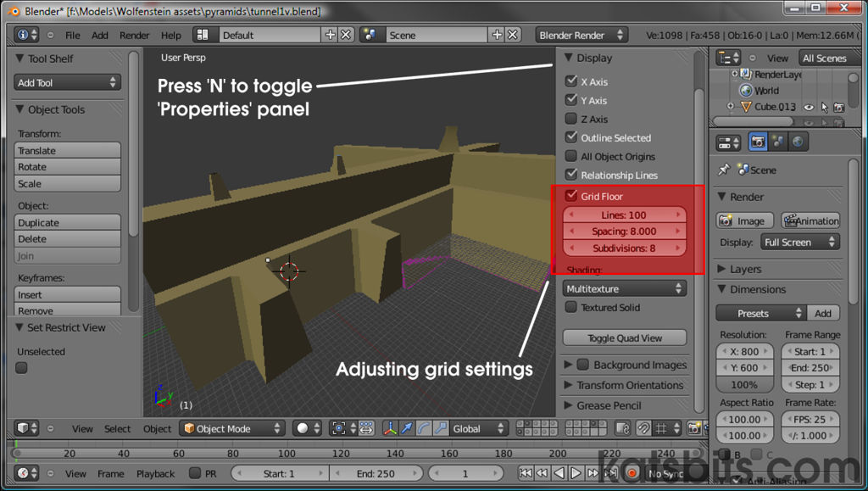868x491 pixels.
Task: Uncheck the Y Axis checkbox
Action: (571, 100)
